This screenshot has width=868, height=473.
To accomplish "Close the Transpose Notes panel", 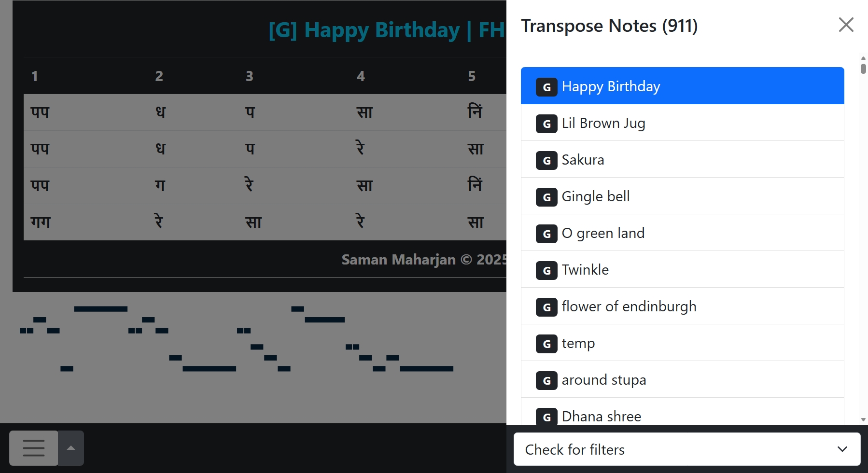I will 846,25.
